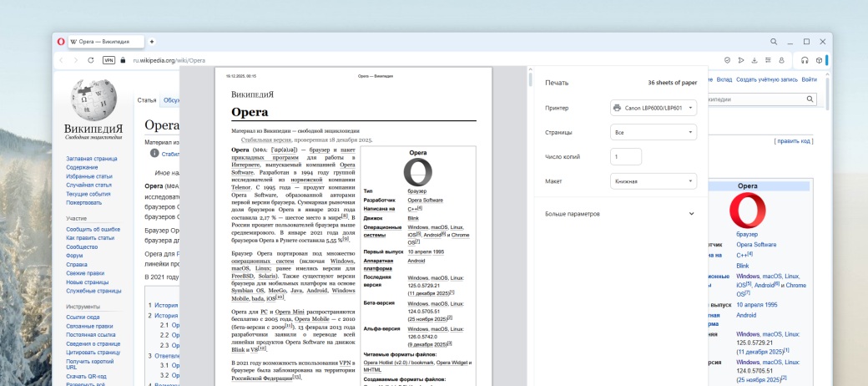The image size is (868, 386).
Task: Click the tab search magnifier icon
Action: 774,42
